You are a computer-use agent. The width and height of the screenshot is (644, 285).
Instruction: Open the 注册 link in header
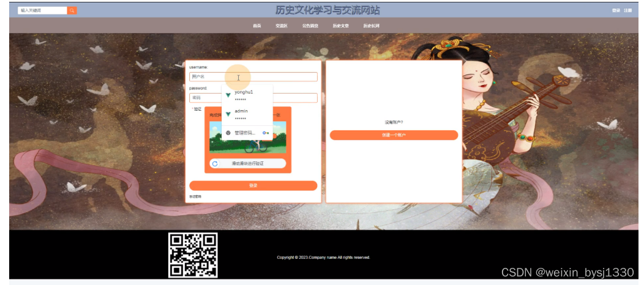(x=628, y=10)
